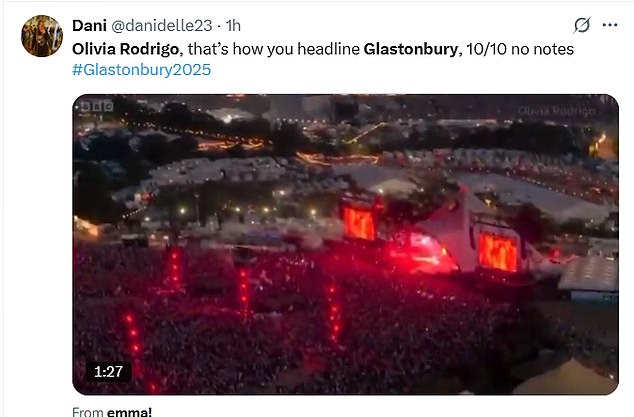This screenshot has width=634, height=417.
Task: Click the left glowing red stage screen
Action: click(x=360, y=223)
